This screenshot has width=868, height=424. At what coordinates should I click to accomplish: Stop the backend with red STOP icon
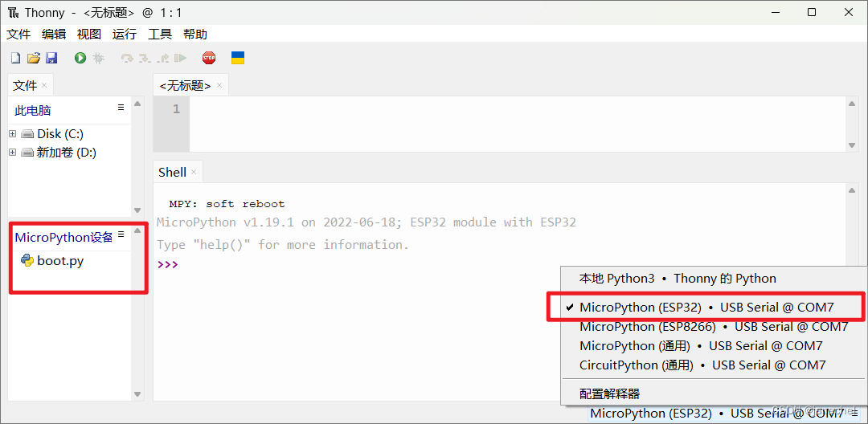tap(209, 58)
